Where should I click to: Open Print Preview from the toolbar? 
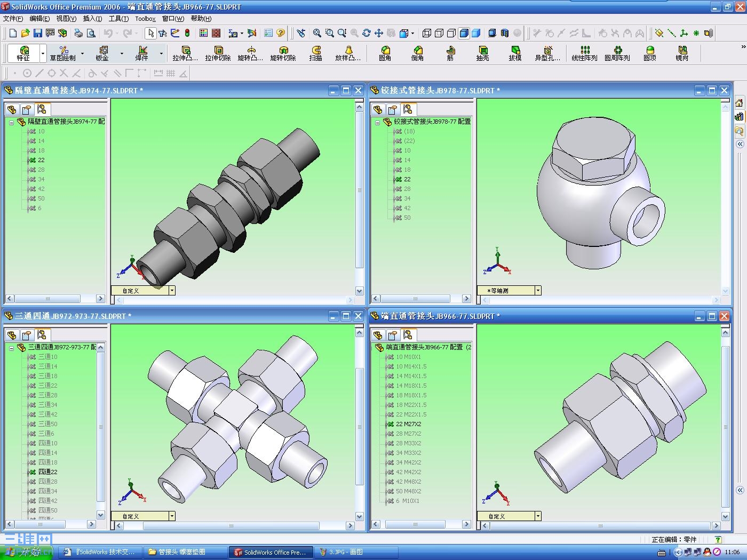pos(91,33)
